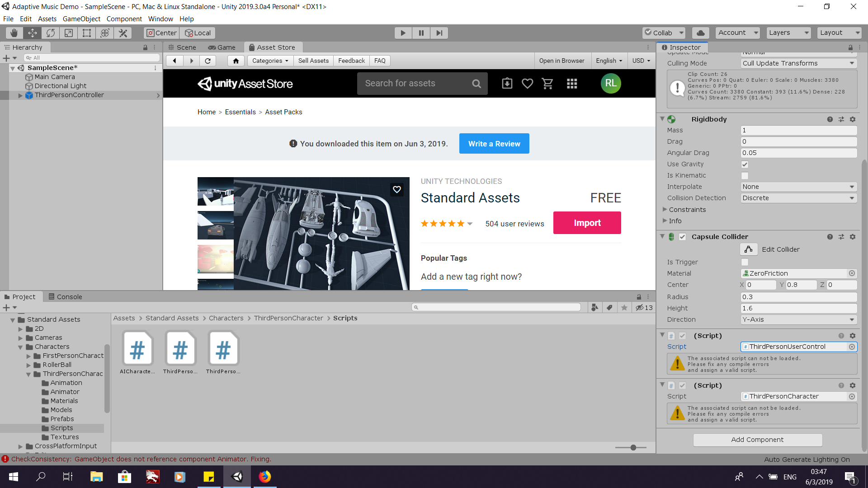
Task: Open Sell Assets link
Action: 313,61
